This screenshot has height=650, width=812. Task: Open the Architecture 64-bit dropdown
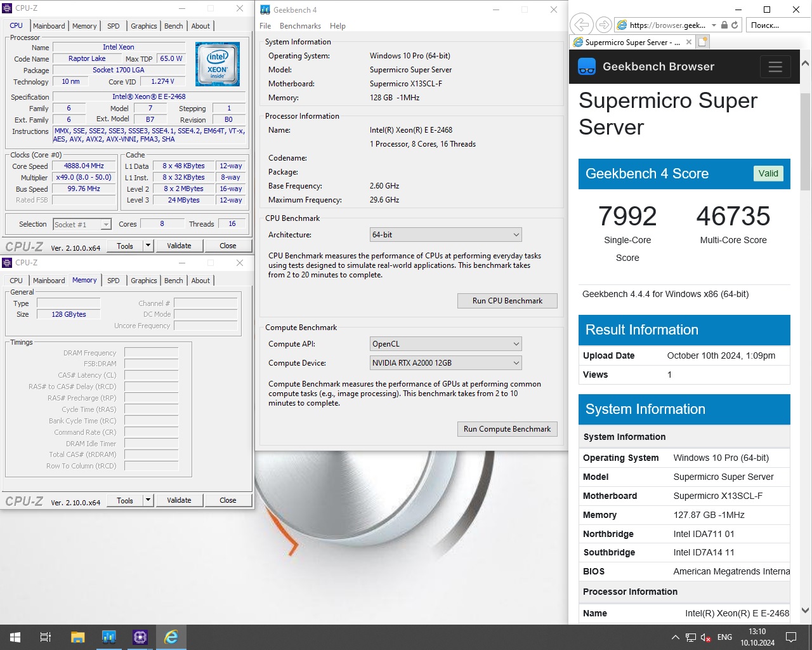point(446,235)
